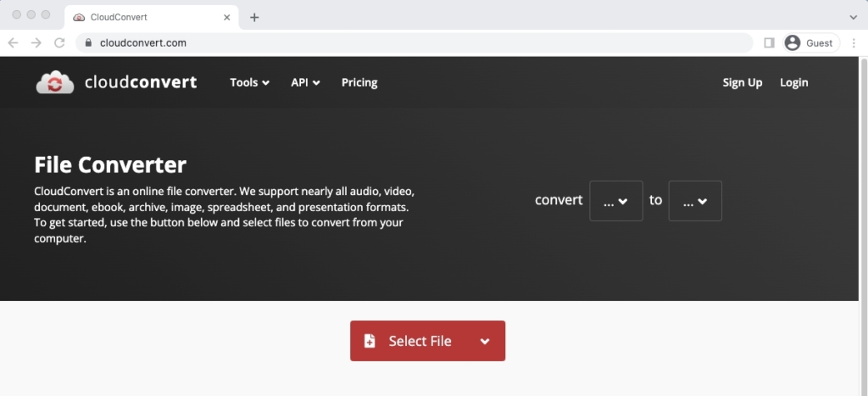868x396 pixels.
Task: Click the padlock site security icon
Action: [x=88, y=42]
